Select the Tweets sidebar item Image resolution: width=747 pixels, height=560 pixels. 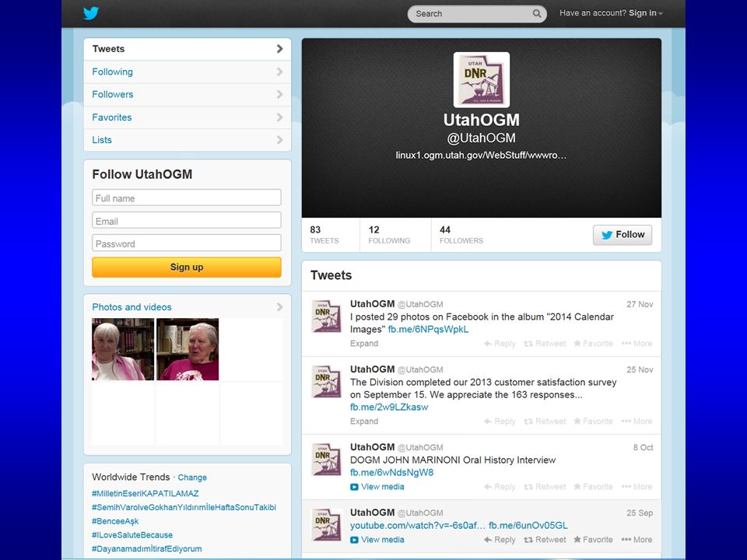pos(188,49)
